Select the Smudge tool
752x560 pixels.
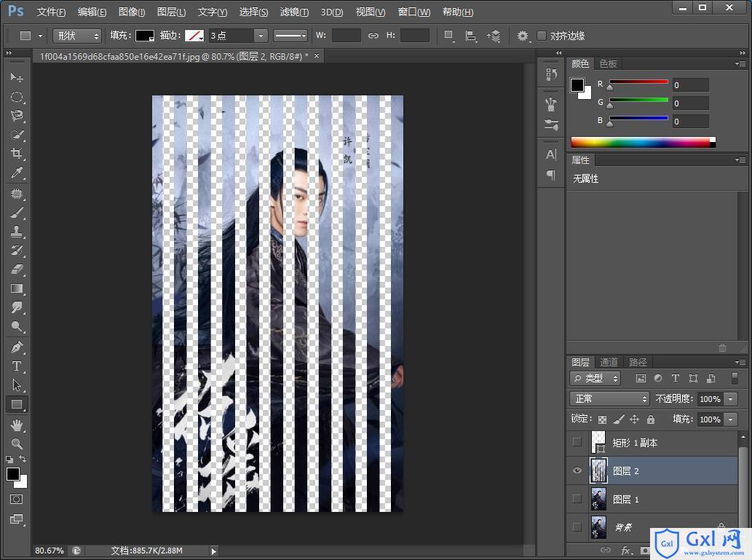pyautogui.click(x=17, y=307)
